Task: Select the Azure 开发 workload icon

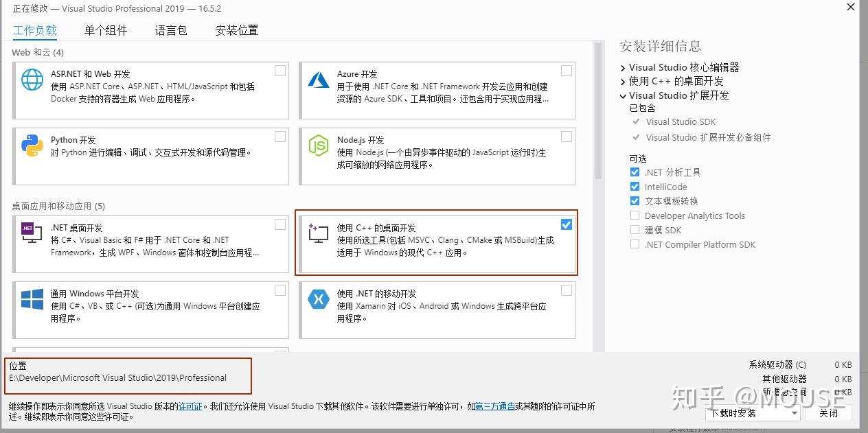Action: (318, 79)
